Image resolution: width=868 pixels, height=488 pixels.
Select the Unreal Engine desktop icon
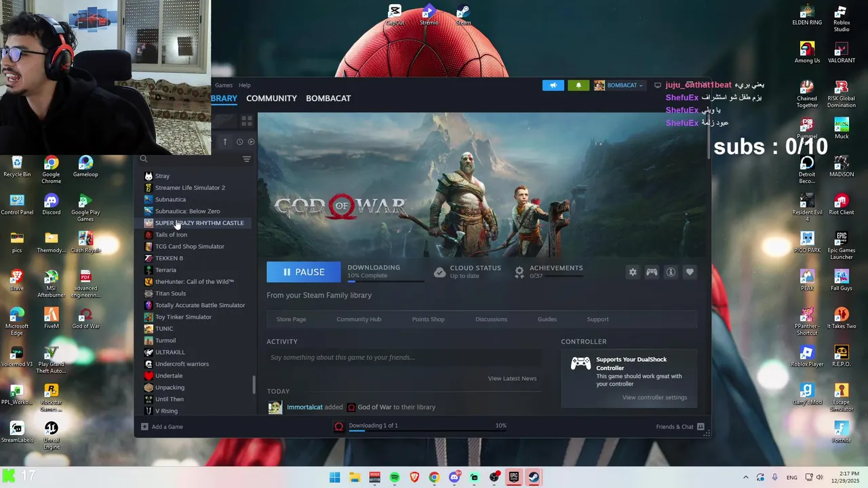[x=52, y=435]
